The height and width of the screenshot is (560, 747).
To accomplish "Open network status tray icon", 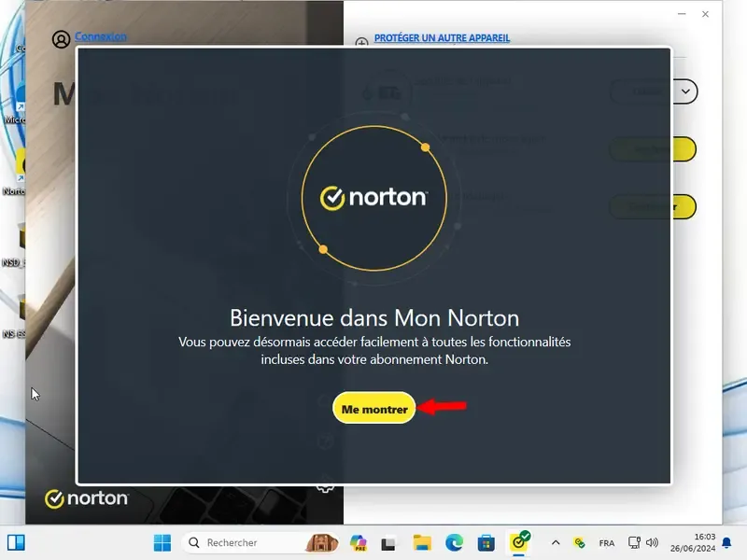I will coord(634,542).
